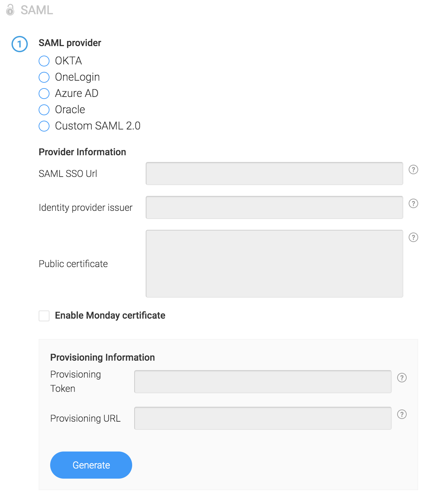Choose Azure AD as SAML provider
The image size is (448, 501).
(44, 94)
